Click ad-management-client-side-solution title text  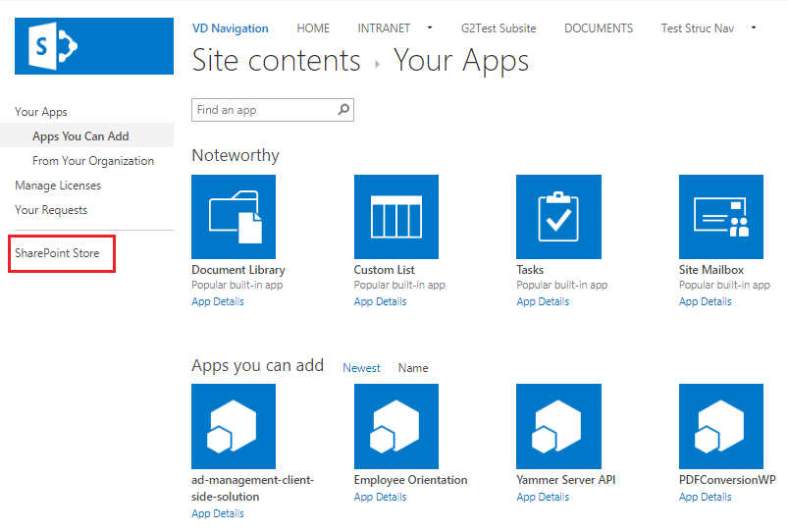click(x=252, y=488)
